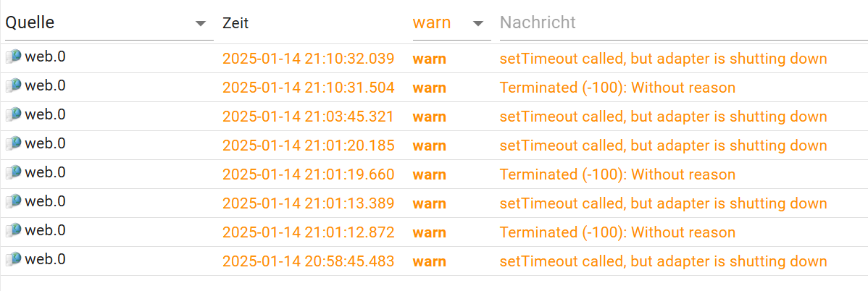Click web.0 icon in 21:10:31.504 row

click(x=13, y=86)
